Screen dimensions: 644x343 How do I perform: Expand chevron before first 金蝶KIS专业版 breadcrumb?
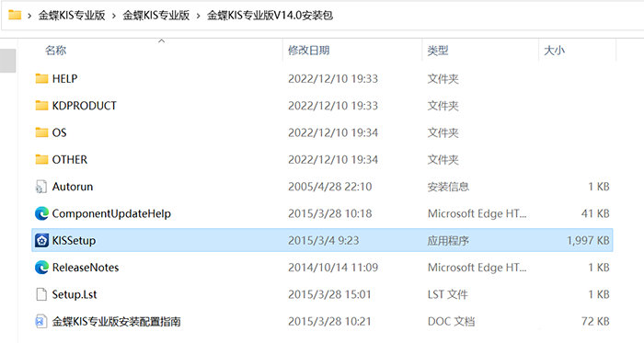(29, 16)
